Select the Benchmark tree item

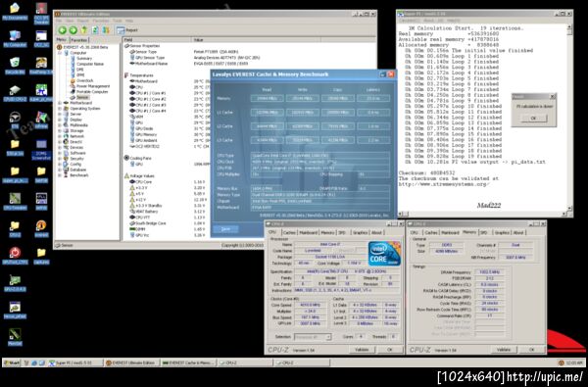79,175
